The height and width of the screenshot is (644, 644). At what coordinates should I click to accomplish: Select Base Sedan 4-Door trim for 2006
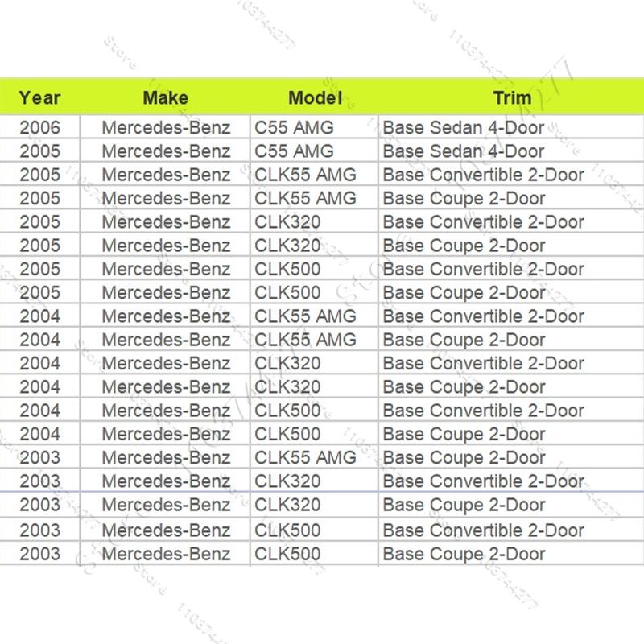point(463,127)
